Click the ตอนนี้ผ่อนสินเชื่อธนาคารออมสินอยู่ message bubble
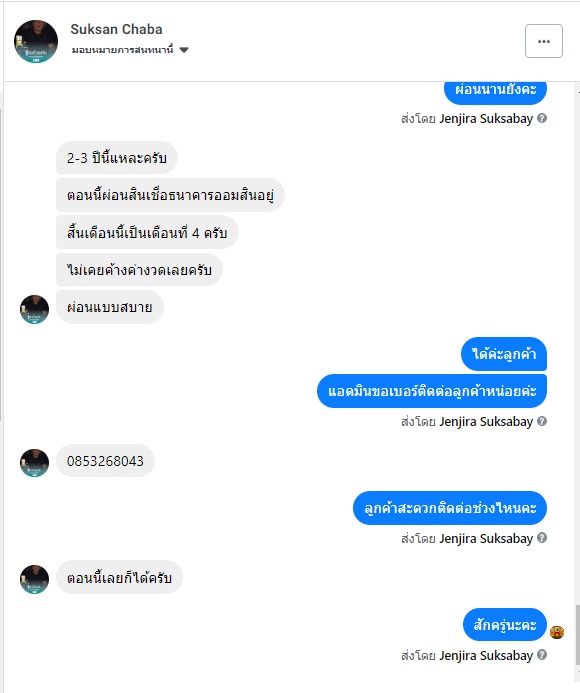The image size is (580, 693). [170, 195]
